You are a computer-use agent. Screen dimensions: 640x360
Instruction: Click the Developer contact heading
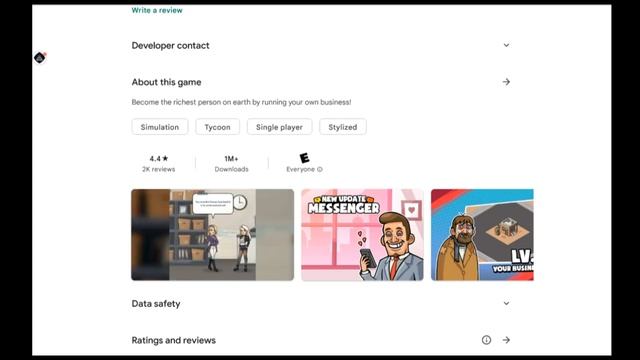(x=170, y=46)
